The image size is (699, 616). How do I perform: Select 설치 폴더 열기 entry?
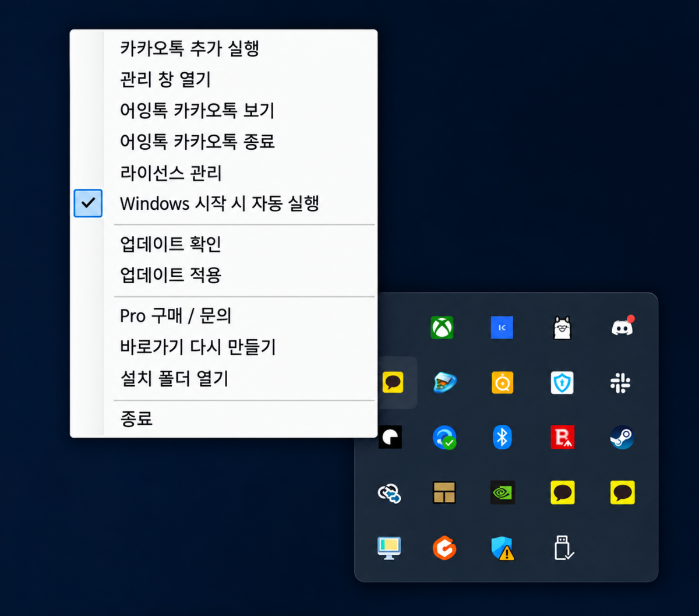coord(224,378)
